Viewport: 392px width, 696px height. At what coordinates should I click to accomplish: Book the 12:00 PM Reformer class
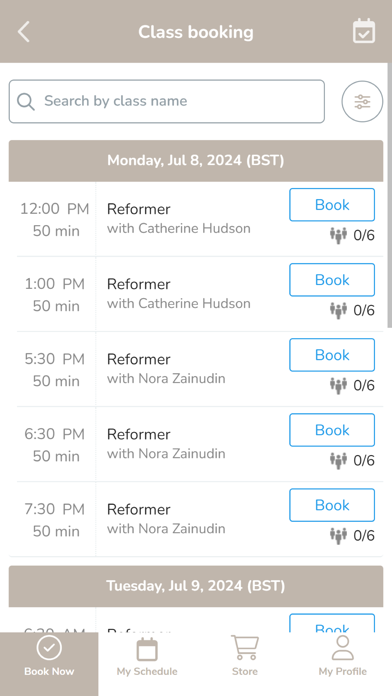pos(332,205)
